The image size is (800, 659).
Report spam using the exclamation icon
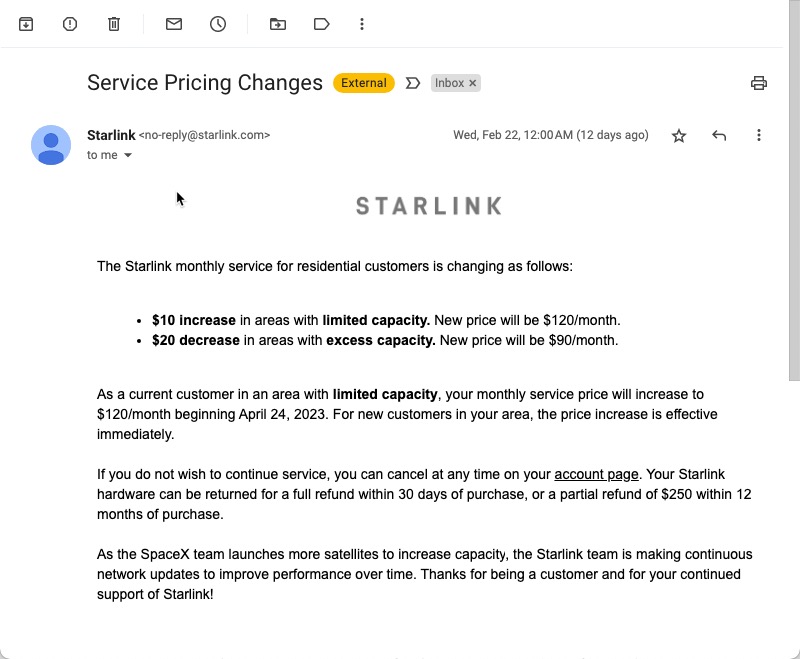(x=70, y=24)
